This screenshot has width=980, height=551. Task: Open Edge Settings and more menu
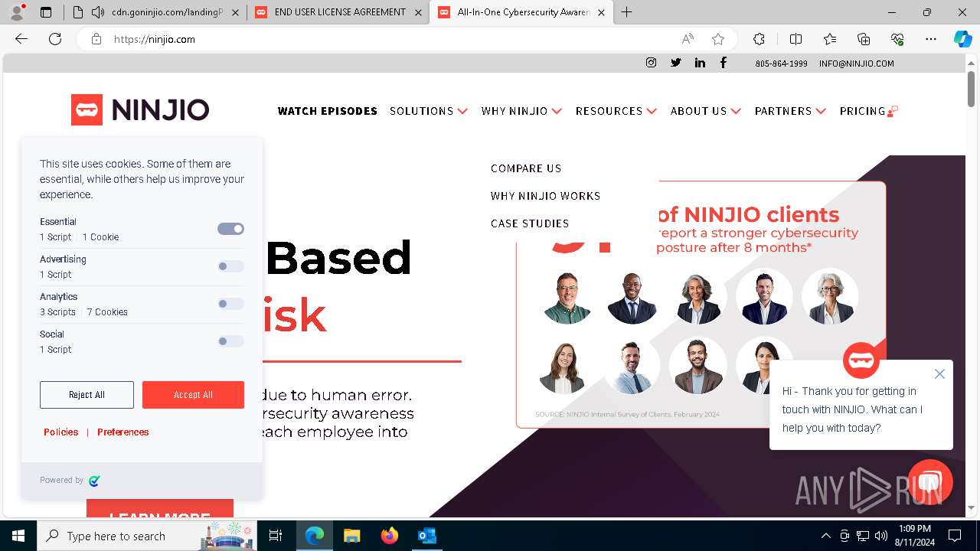tap(931, 39)
